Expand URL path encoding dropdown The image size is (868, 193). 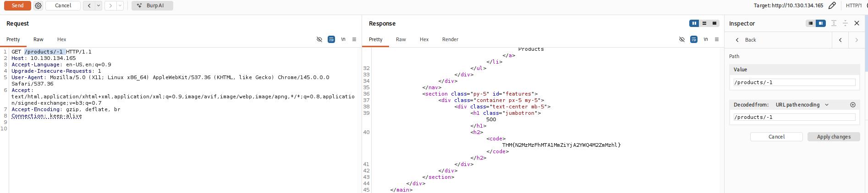(x=827, y=105)
